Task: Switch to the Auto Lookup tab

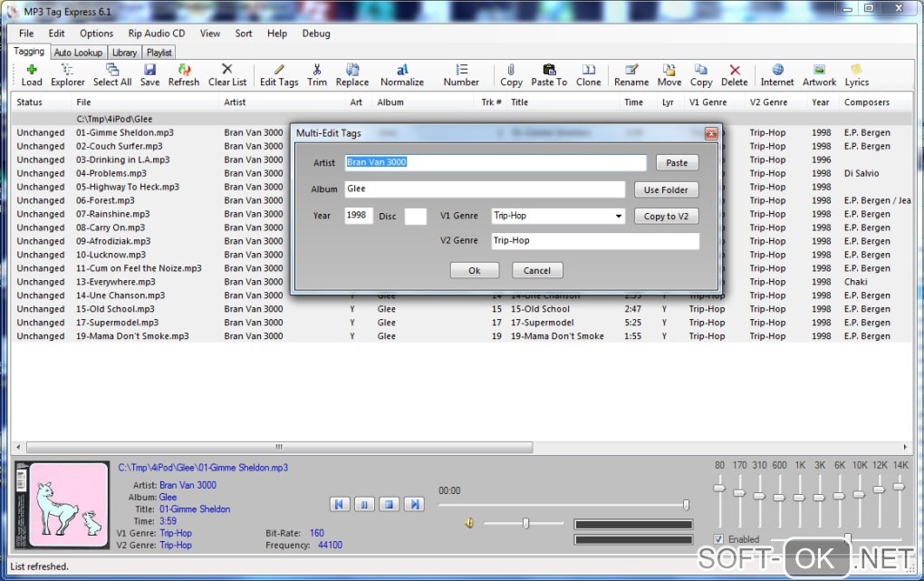Action: pos(79,53)
